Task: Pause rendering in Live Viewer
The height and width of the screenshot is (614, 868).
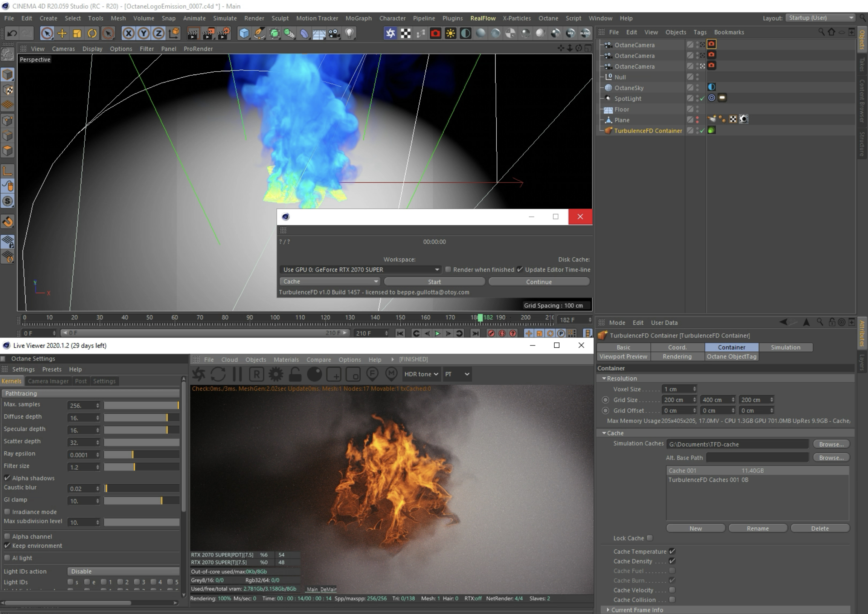Action: pos(237,374)
